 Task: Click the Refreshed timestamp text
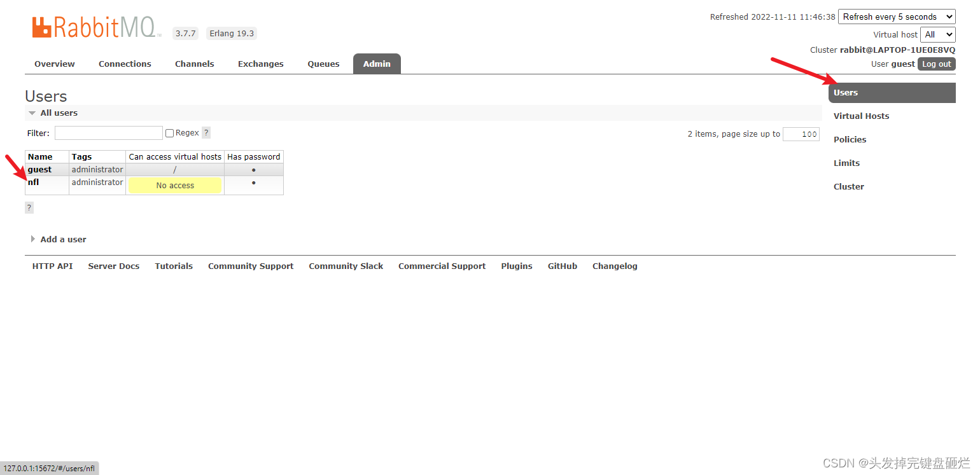coord(773,17)
